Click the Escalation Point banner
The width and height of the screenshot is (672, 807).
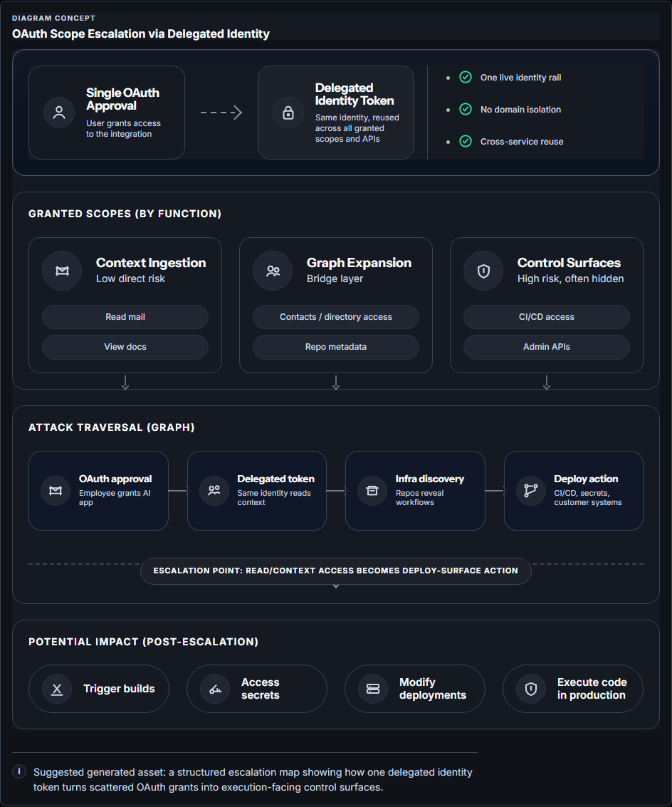(336, 571)
